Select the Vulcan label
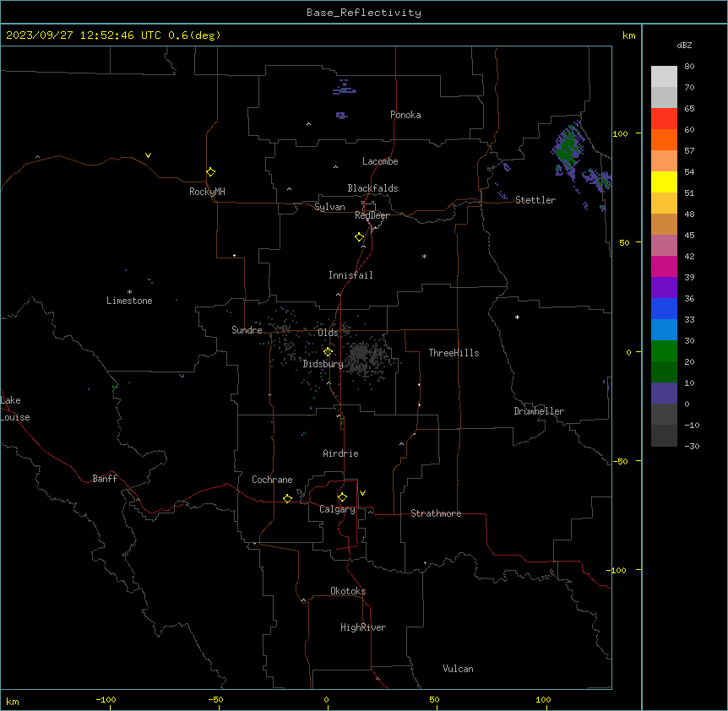 click(458, 669)
